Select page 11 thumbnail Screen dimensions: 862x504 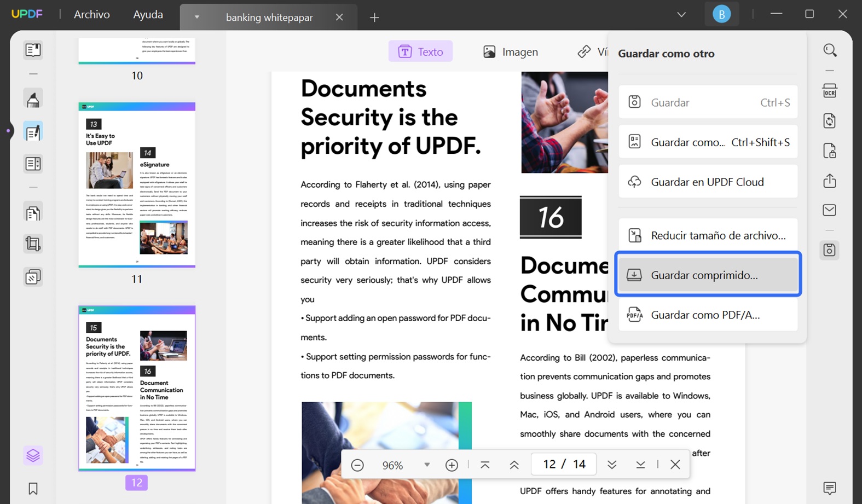(137, 184)
